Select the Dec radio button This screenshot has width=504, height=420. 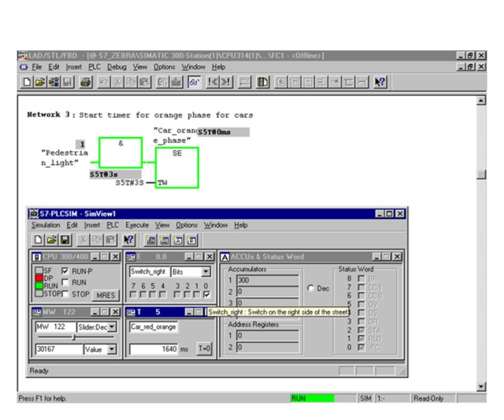click(311, 288)
